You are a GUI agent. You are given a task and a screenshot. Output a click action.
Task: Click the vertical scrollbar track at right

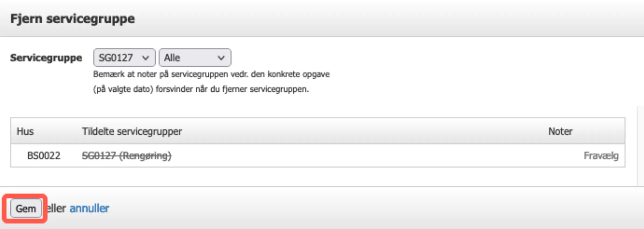[640, 145]
